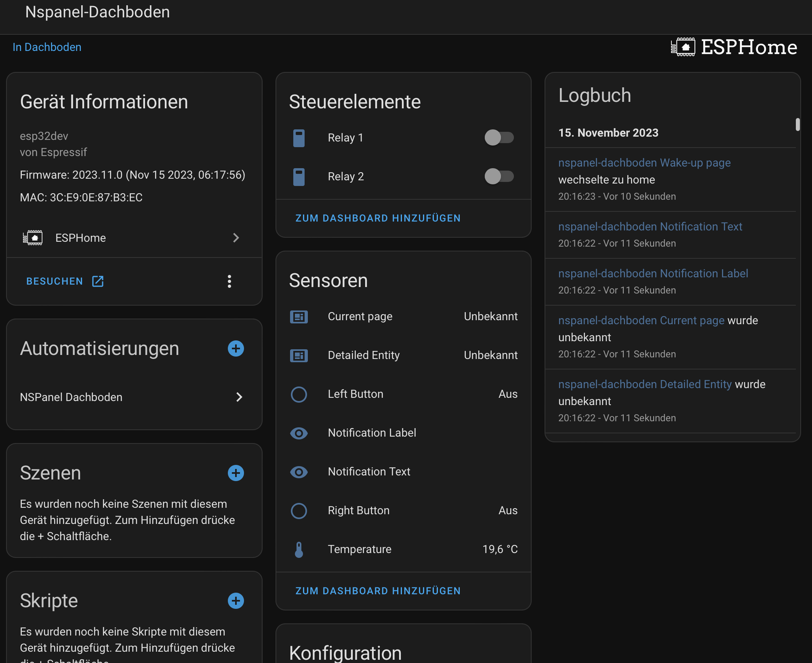The width and height of the screenshot is (812, 663).
Task: Click the Left Button circle icon
Action: pyautogui.click(x=299, y=395)
